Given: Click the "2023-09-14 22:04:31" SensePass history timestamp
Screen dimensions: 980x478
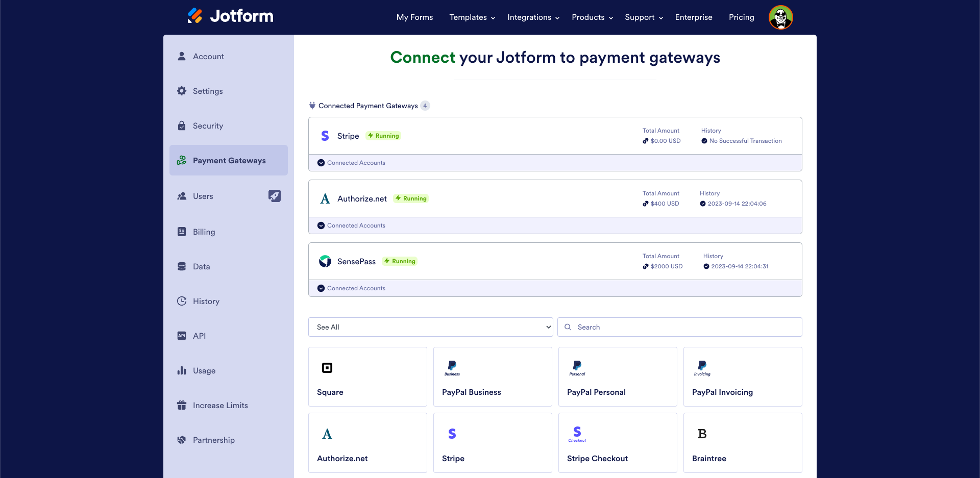Looking at the screenshot, I should tap(740, 266).
